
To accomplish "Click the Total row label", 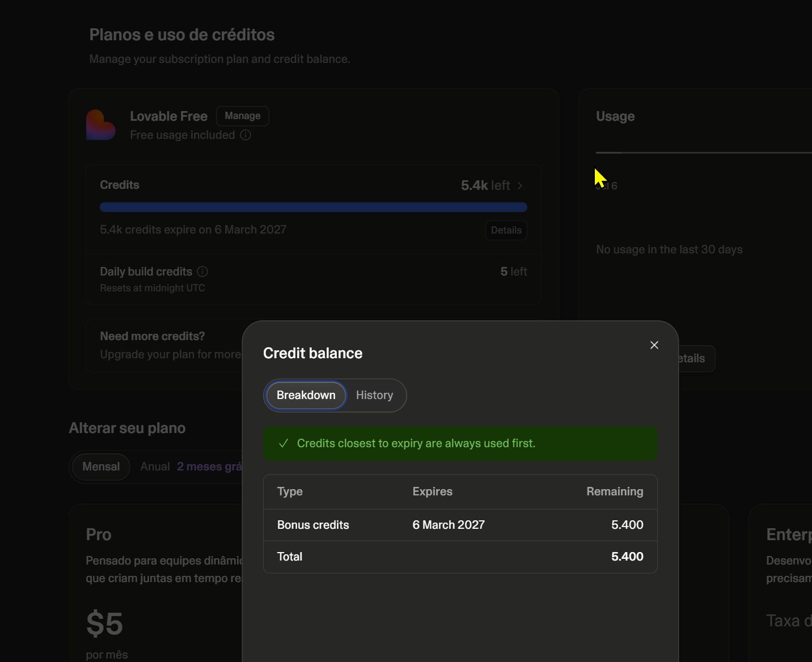I will (x=290, y=557).
